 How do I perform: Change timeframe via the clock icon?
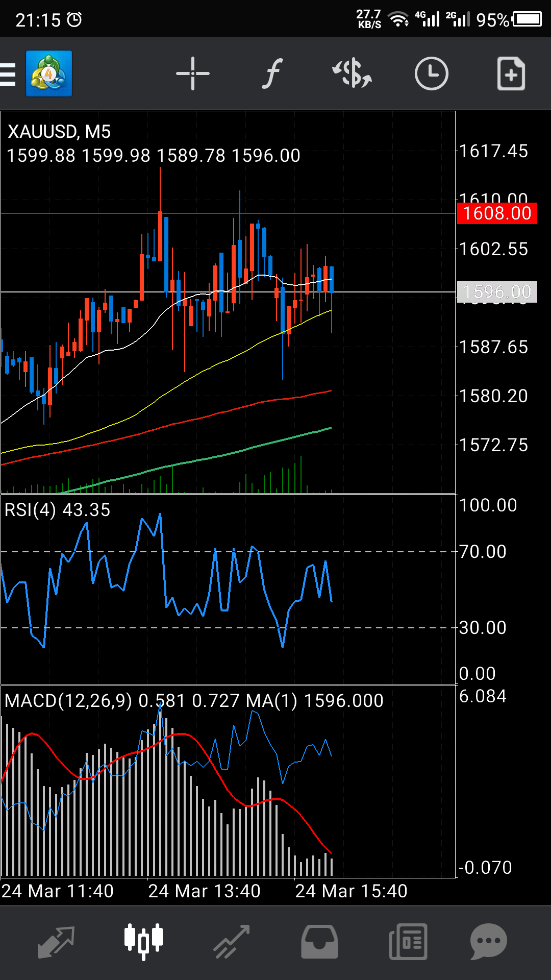[432, 74]
